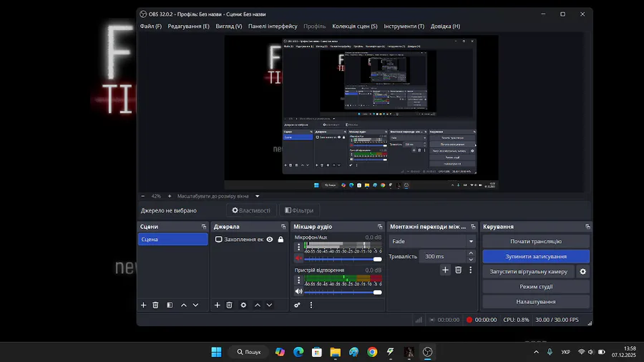The height and width of the screenshot is (362, 644).
Task: Add a transition with plus icon
Action: coord(445,270)
